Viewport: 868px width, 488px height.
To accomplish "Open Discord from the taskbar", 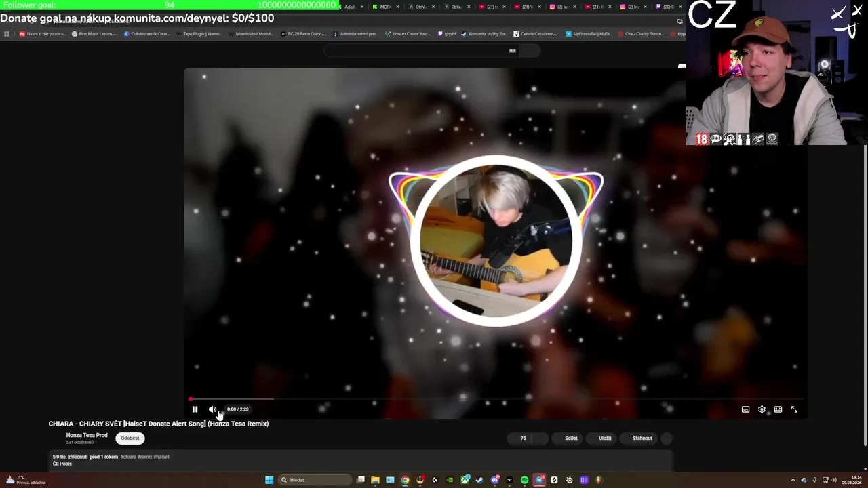I will [x=495, y=480].
